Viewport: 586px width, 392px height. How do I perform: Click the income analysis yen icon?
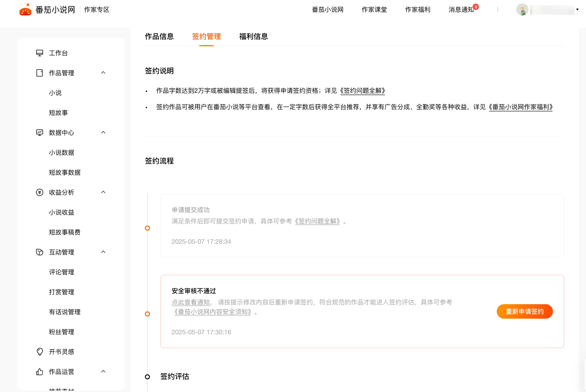pos(40,192)
